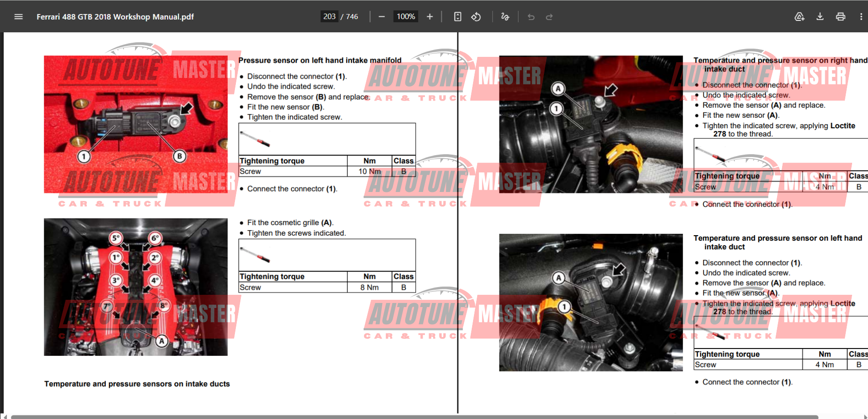868x419 pixels.
Task: Rotate the document counterclockwise
Action: click(x=476, y=17)
